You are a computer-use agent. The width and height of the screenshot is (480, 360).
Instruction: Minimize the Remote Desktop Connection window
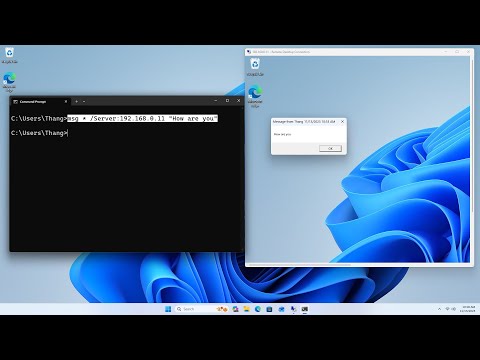point(446,52)
